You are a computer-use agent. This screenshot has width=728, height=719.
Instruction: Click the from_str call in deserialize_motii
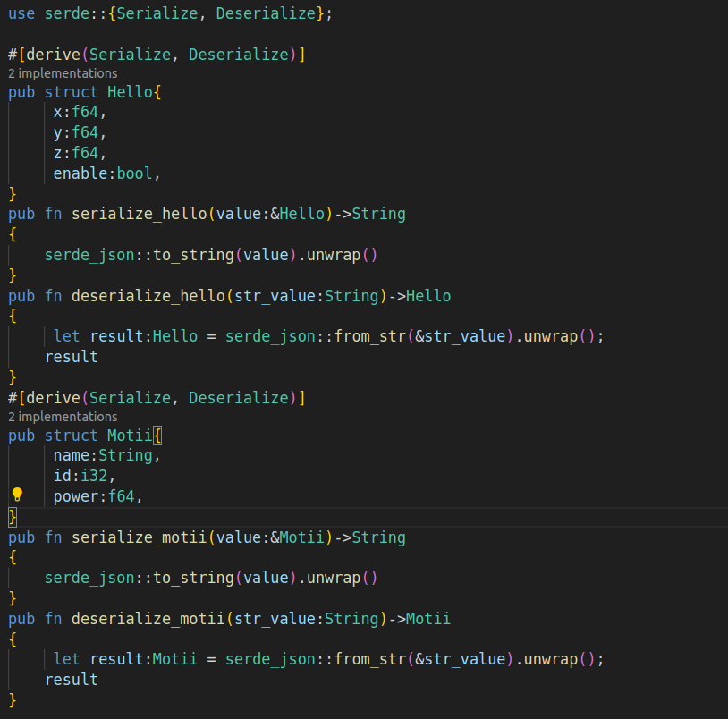[x=372, y=658]
